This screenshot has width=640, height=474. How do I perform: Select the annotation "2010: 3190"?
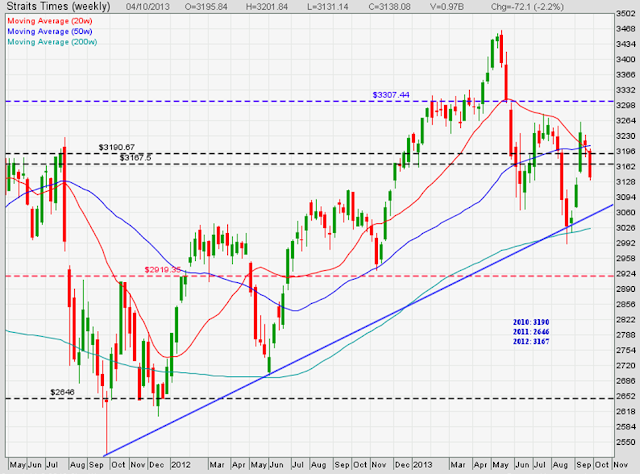click(x=531, y=322)
